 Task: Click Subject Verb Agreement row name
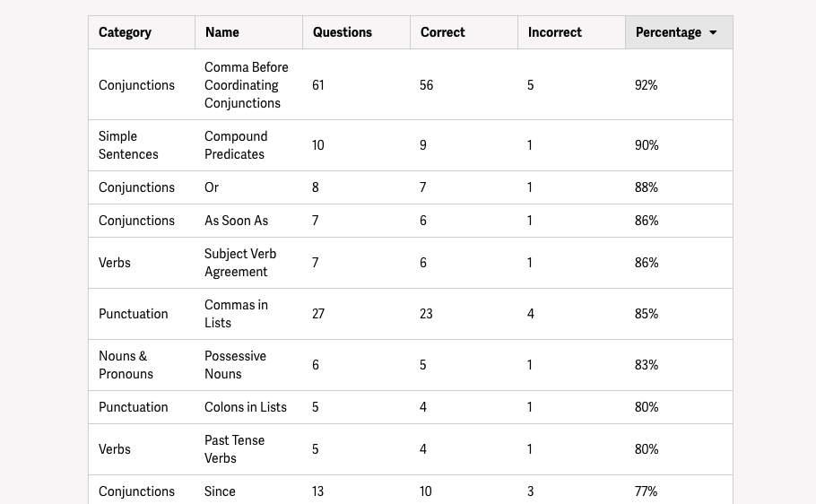pyautogui.click(x=240, y=263)
